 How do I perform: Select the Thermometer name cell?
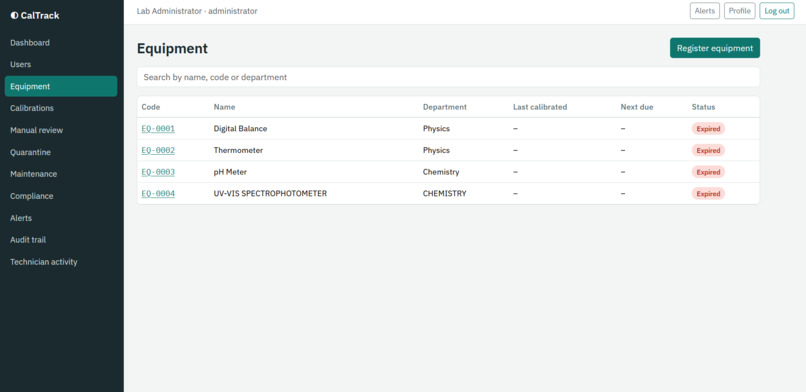(x=238, y=150)
